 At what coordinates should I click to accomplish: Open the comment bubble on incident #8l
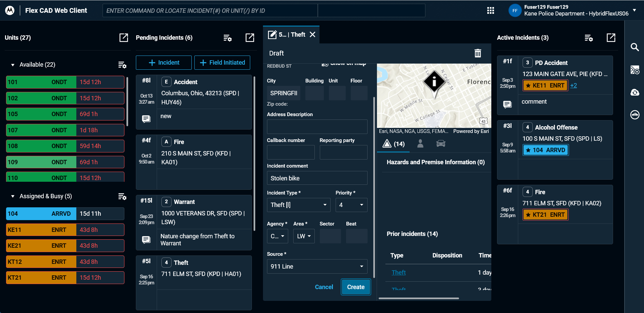click(x=146, y=119)
